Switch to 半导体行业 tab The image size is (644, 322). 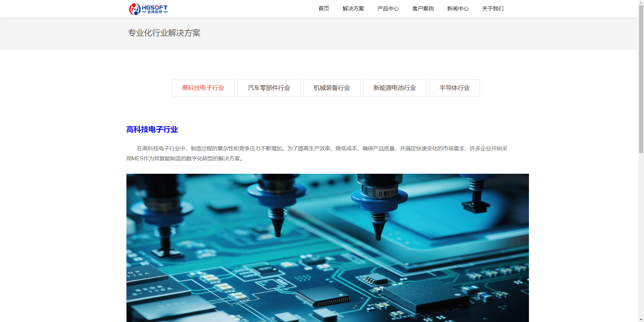(x=454, y=88)
